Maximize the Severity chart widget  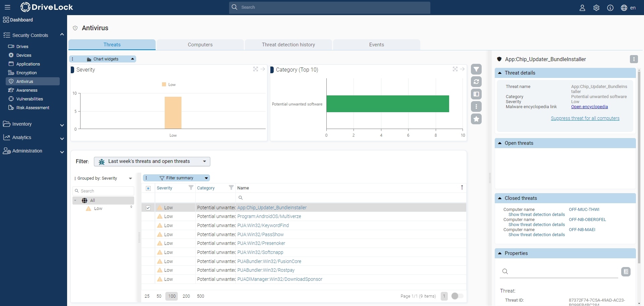[256, 69]
